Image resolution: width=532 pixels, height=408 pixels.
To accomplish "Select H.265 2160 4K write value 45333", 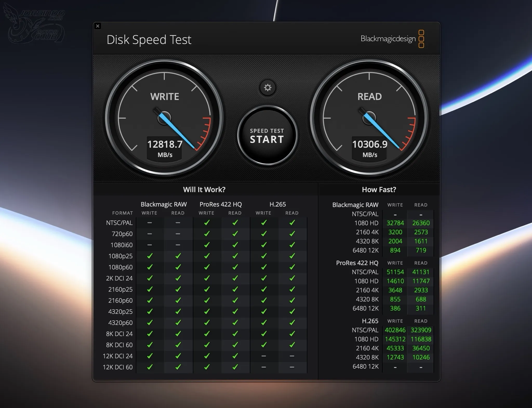I will (395, 348).
